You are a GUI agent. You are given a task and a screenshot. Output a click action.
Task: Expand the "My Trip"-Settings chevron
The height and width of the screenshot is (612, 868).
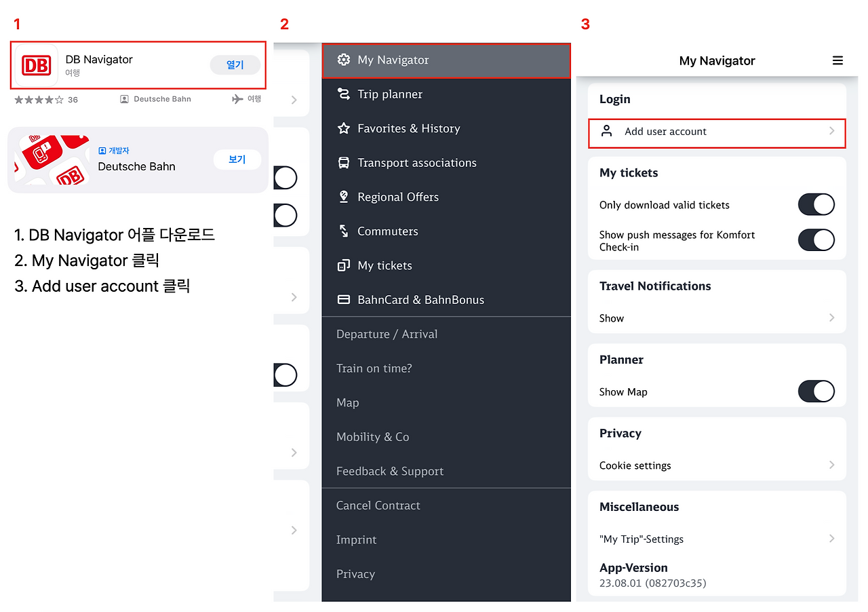pyautogui.click(x=832, y=538)
